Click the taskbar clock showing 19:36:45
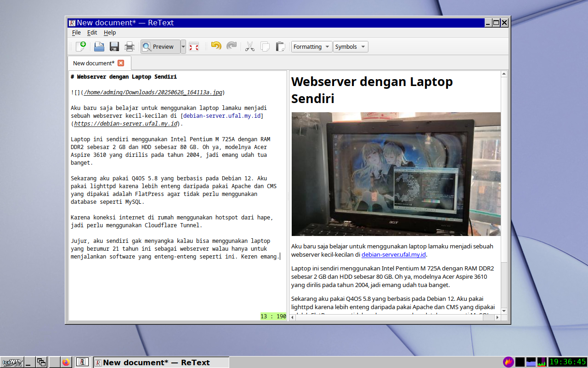 click(568, 362)
